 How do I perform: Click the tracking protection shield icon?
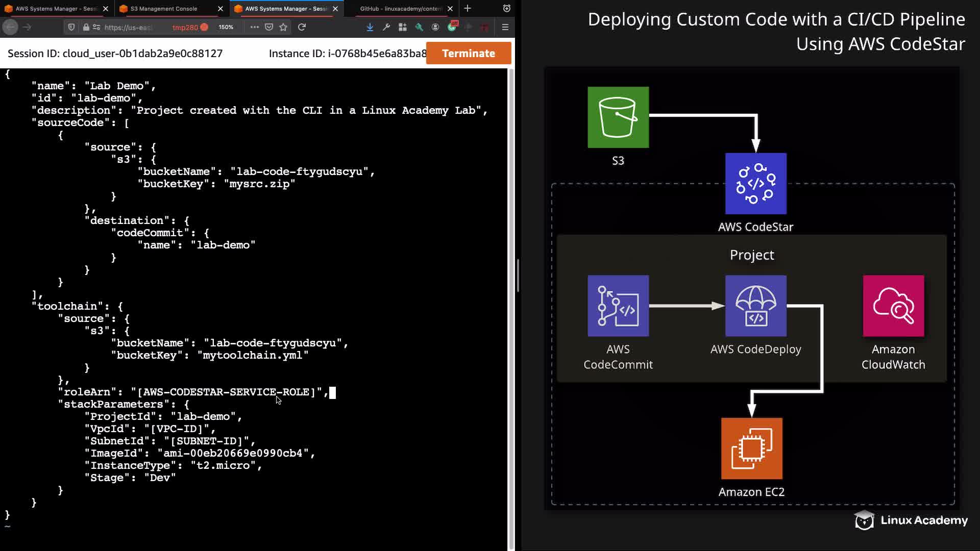coord(71,27)
